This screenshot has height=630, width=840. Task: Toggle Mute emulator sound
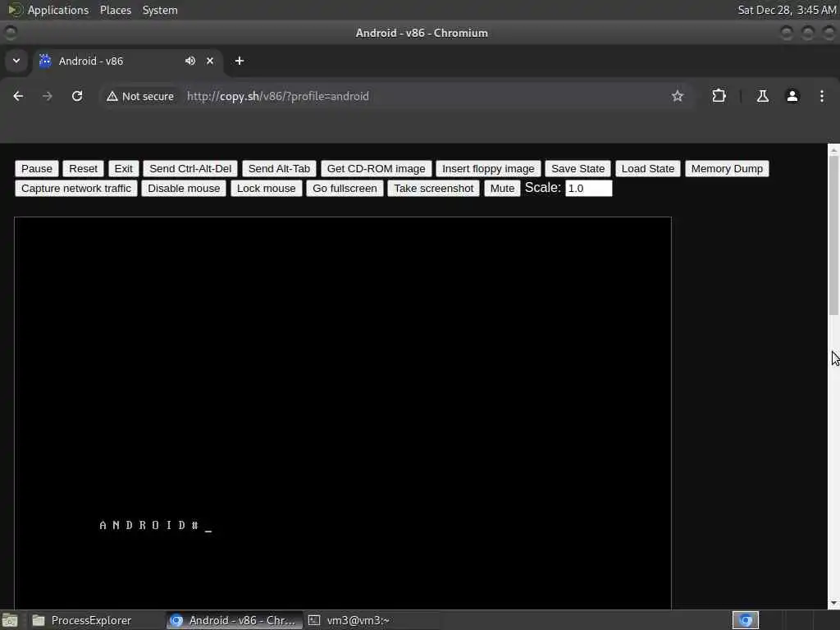(502, 189)
